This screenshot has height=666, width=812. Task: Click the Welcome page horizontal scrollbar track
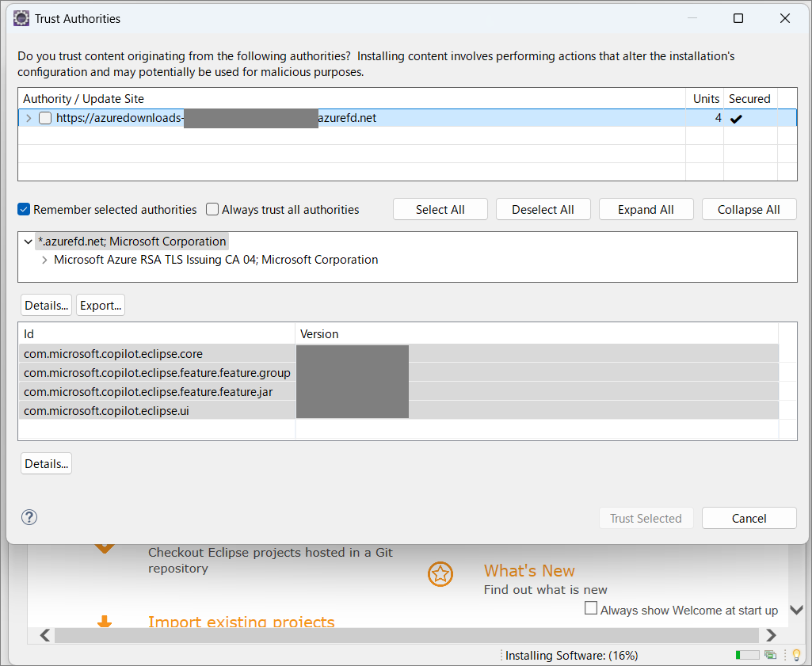coord(406,634)
